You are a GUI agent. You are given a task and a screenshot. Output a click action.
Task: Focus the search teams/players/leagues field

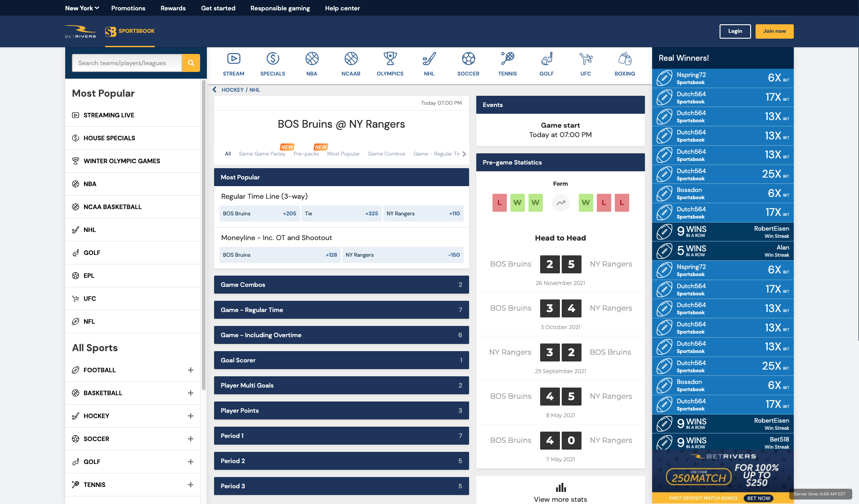pyautogui.click(x=127, y=63)
